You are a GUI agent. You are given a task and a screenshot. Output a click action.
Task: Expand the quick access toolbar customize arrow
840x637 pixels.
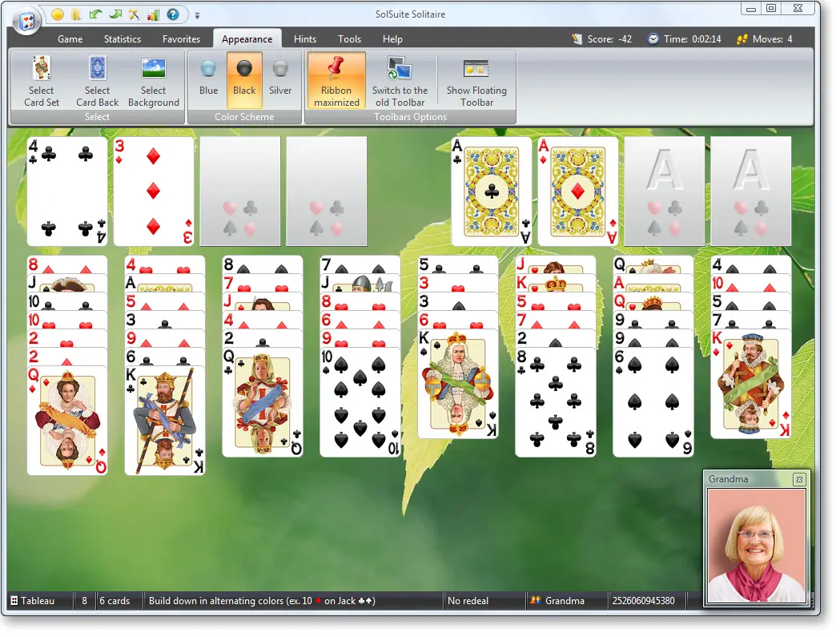[x=197, y=16]
